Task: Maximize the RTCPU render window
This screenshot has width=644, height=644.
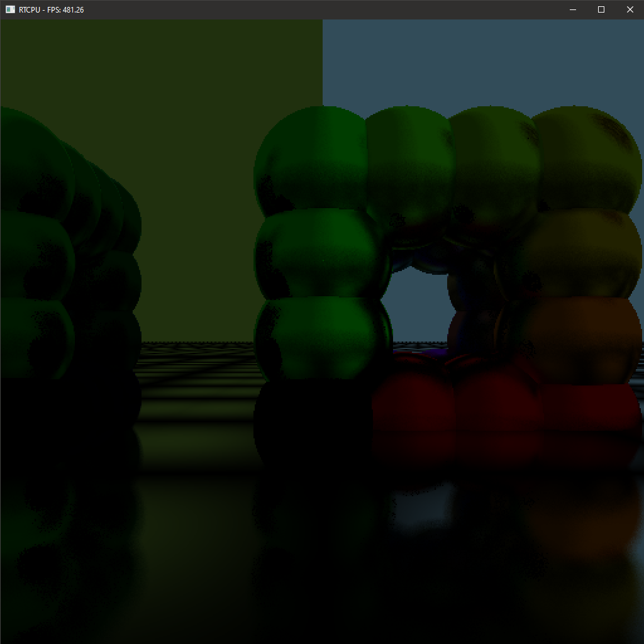Action: tap(601, 9)
